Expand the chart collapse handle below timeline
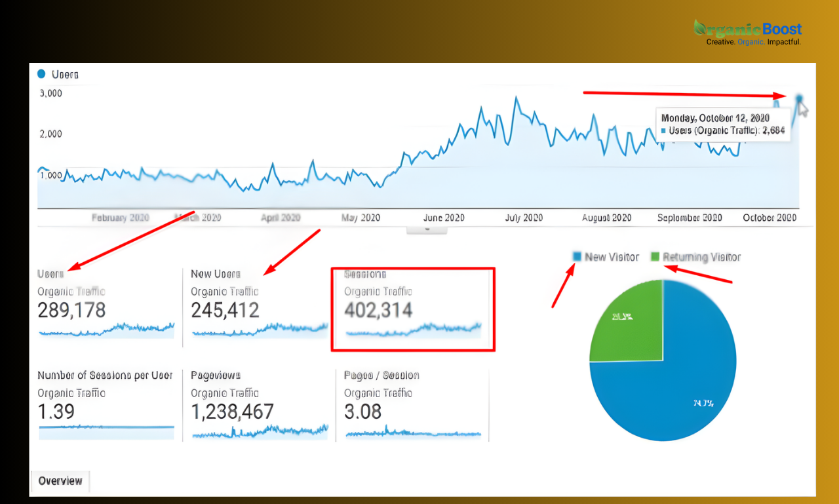 coord(427,229)
